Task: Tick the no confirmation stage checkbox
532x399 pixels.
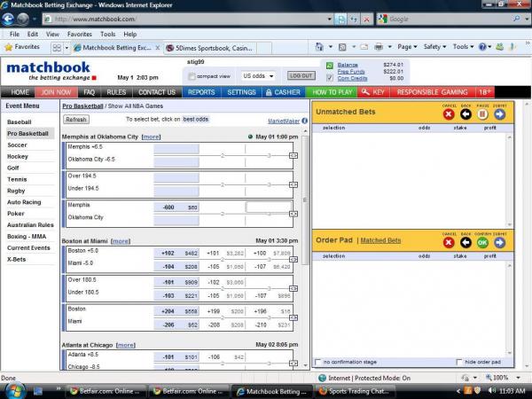Action: [x=319, y=362]
